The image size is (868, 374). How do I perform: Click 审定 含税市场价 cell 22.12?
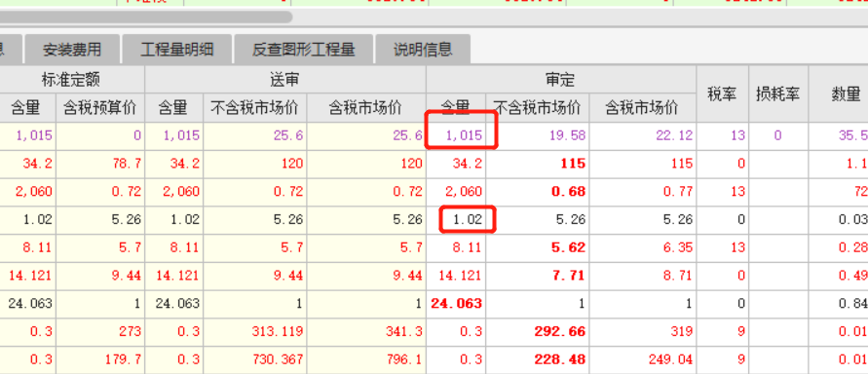coord(643,136)
